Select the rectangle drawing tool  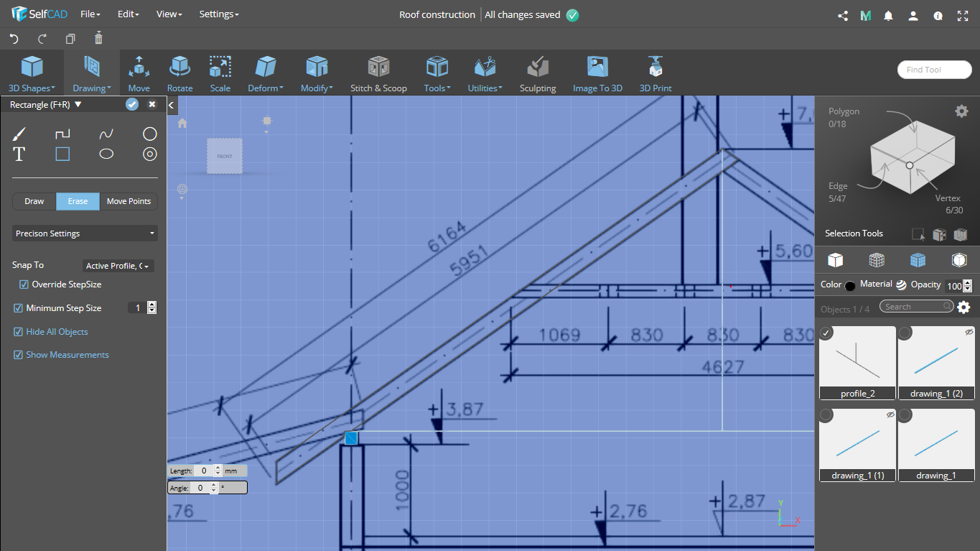pos(62,154)
